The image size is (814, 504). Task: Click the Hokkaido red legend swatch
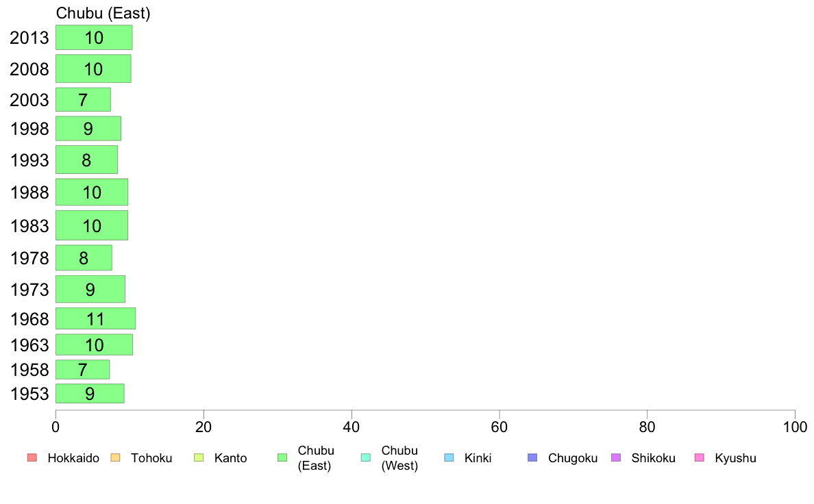pyautogui.click(x=32, y=458)
